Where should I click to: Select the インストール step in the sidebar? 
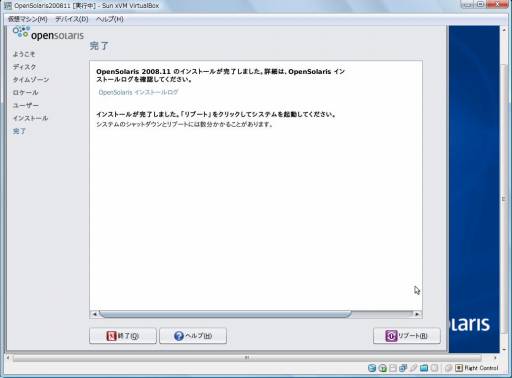[x=30, y=118]
